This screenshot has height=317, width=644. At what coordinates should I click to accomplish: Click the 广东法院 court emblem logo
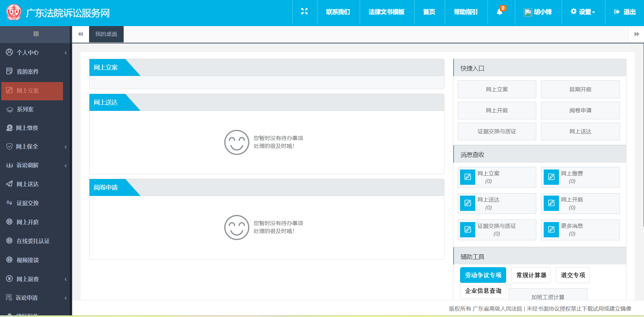(14, 12)
